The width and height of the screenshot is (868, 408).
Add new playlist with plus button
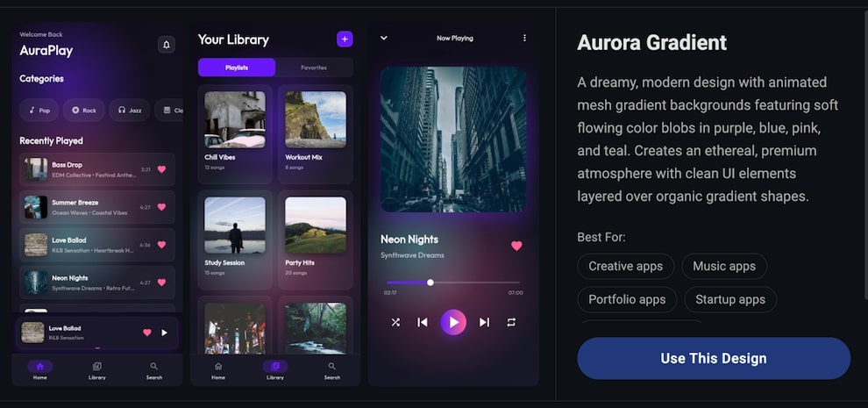click(345, 39)
